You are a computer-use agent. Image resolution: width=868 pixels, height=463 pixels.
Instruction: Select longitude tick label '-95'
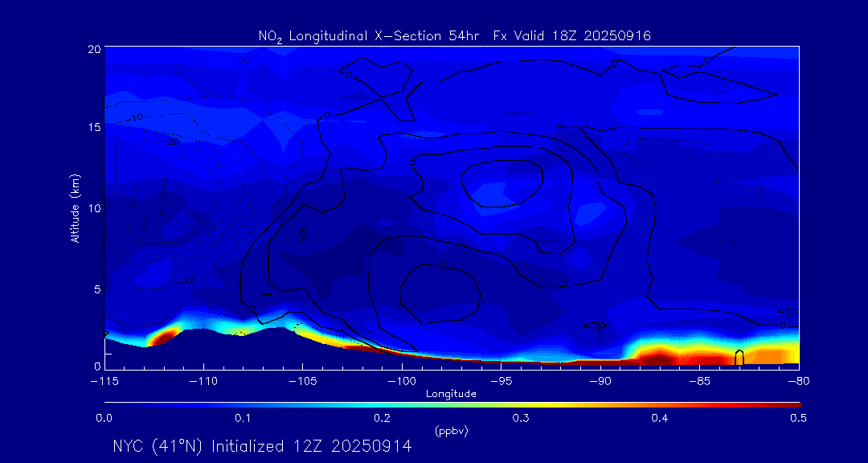pyautogui.click(x=501, y=382)
